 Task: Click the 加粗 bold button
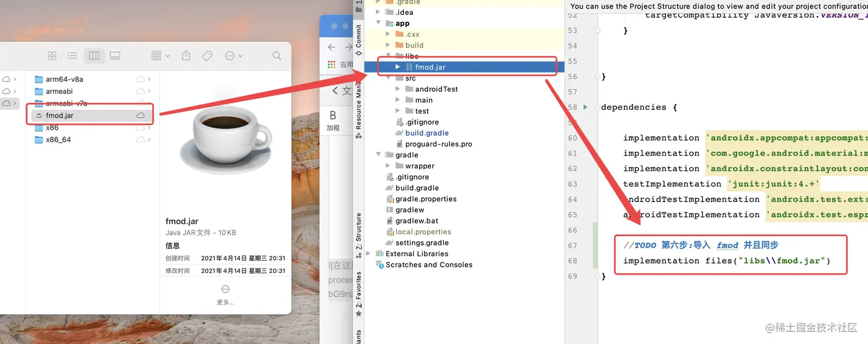tap(333, 121)
